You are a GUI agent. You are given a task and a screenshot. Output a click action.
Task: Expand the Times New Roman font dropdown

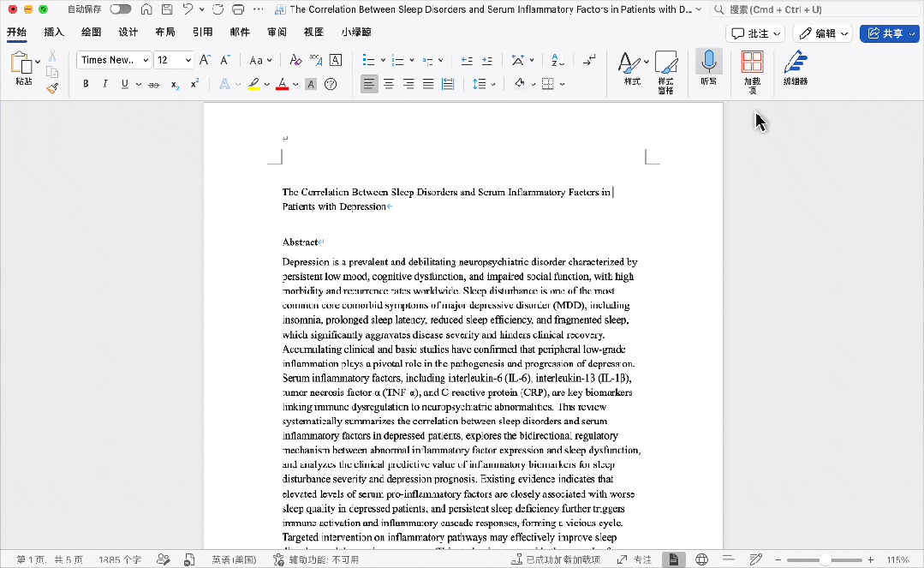[146, 60]
